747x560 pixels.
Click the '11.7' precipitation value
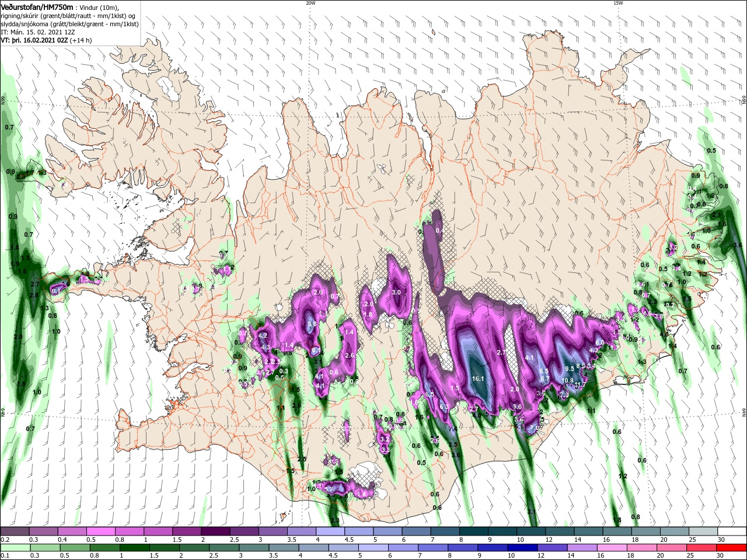[x=580, y=385]
